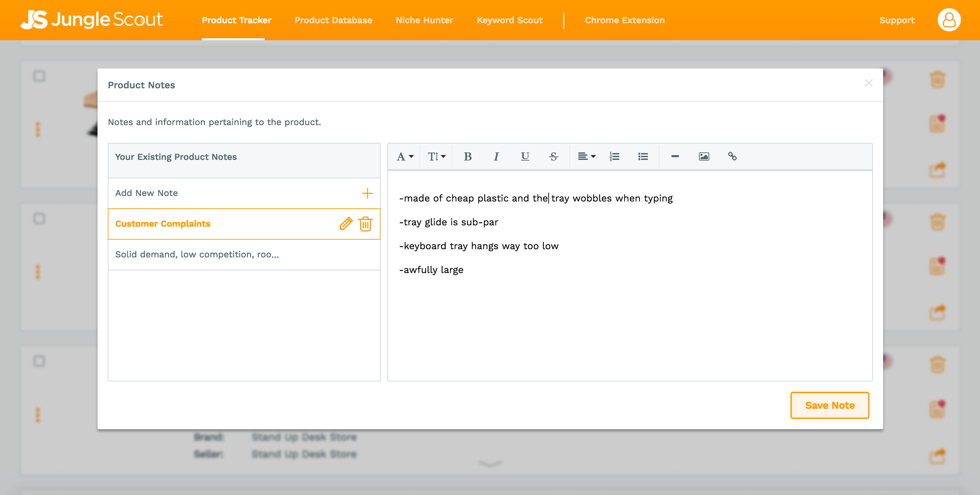Screen dimensions: 980x495
Task: Insert a bulleted unordered list
Action: point(643,156)
